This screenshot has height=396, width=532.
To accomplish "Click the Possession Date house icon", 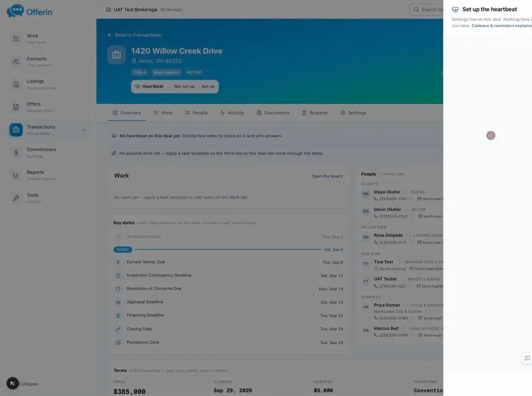I will [x=118, y=342].
